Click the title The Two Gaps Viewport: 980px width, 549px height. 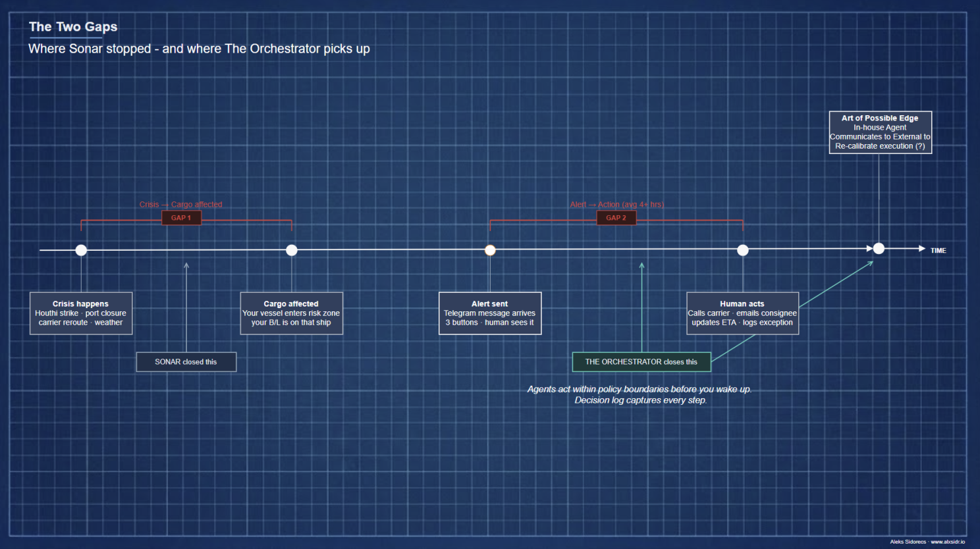pos(72,27)
